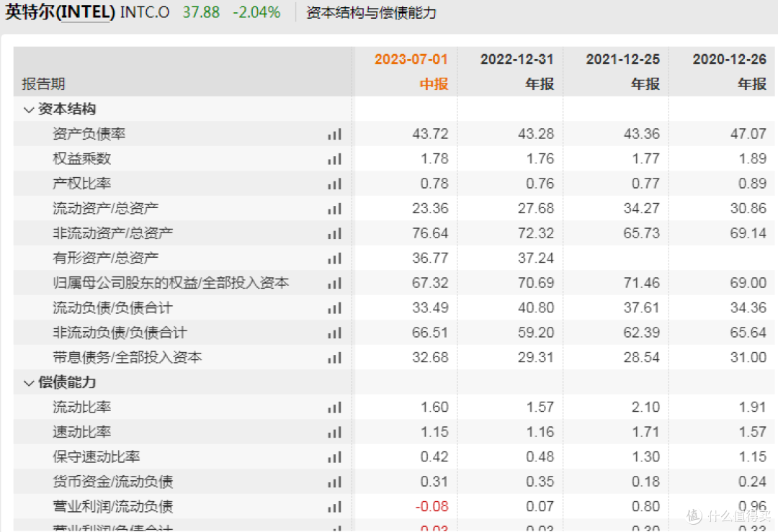Viewport: 778px width, 532px height.
Task: Click the 报告期 header label
Action: point(44,84)
